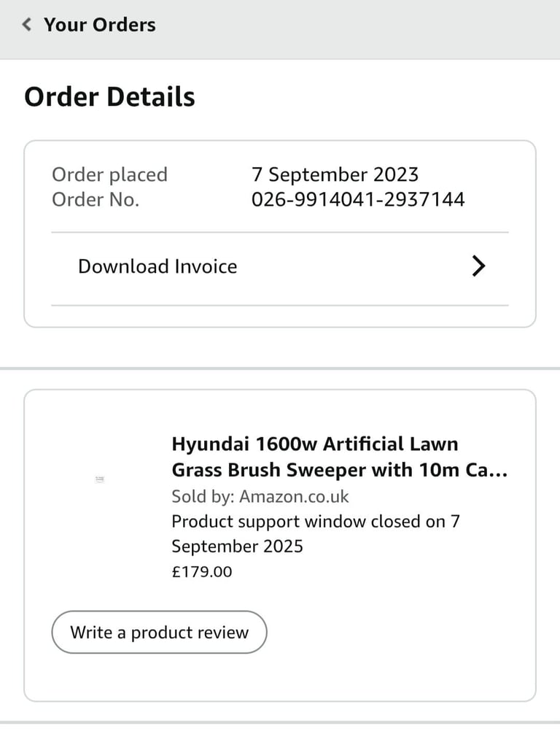Image resolution: width=560 pixels, height=729 pixels.
Task: Click the Order Details heading
Action: [x=110, y=96]
